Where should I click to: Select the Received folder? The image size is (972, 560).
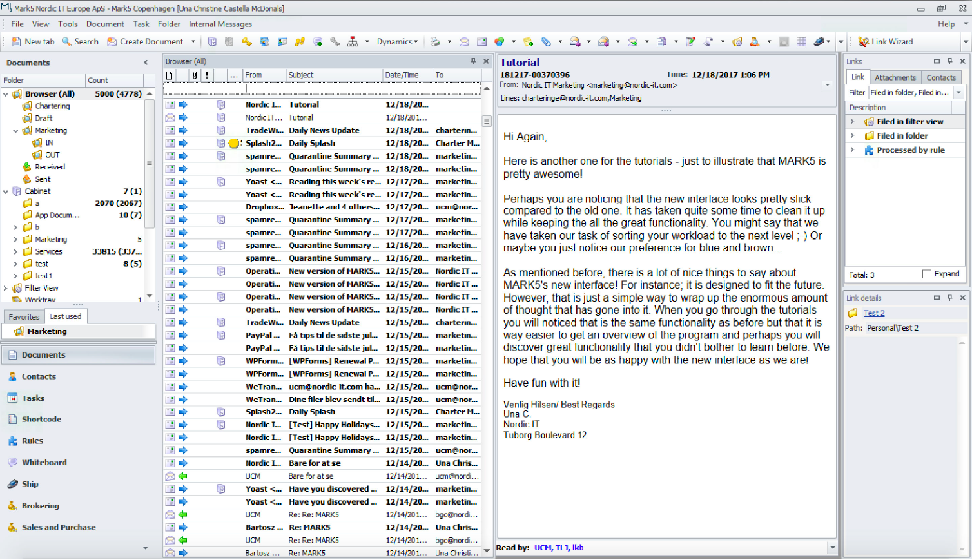[x=50, y=167]
